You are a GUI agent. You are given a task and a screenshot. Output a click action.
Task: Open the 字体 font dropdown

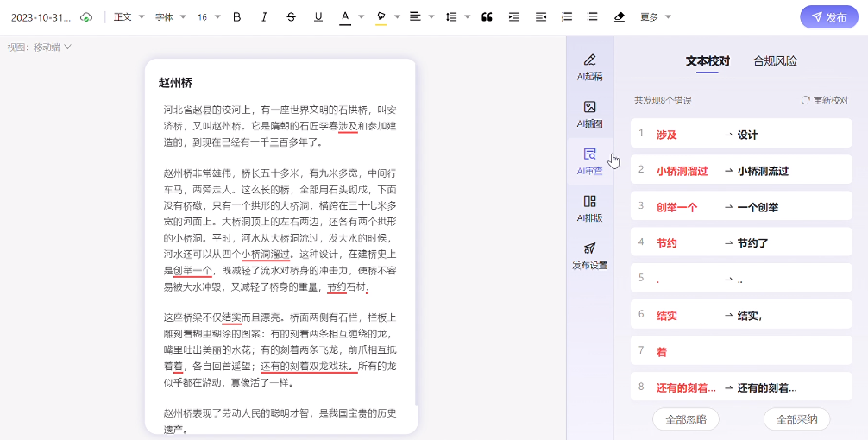[x=170, y=17]
